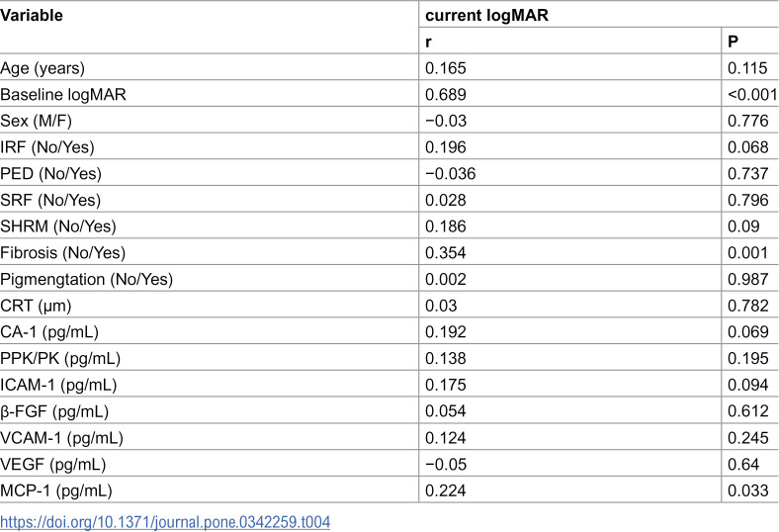Select the current logMAR header cell
Viewport: 779px width, 532px height.
(486, 16)
